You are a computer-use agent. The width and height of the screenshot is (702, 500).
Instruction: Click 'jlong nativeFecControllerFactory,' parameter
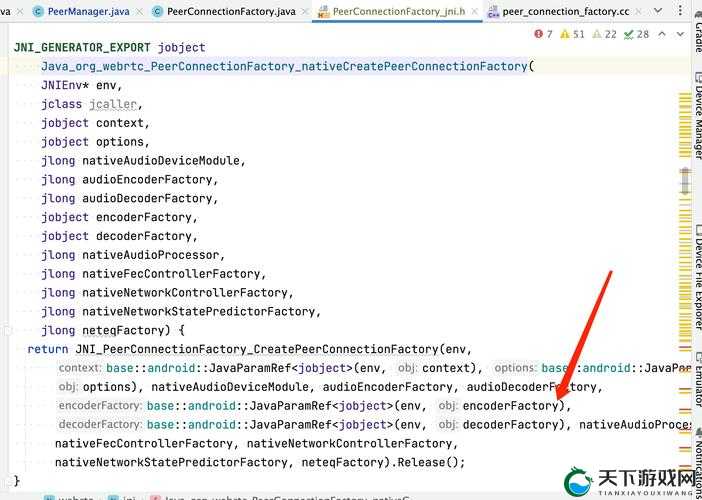pos(154,274)
